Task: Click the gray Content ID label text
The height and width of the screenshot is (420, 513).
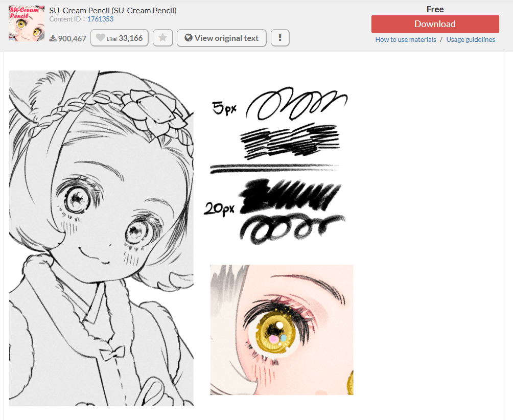Action: pyautogui.click(x=66, y=19)
